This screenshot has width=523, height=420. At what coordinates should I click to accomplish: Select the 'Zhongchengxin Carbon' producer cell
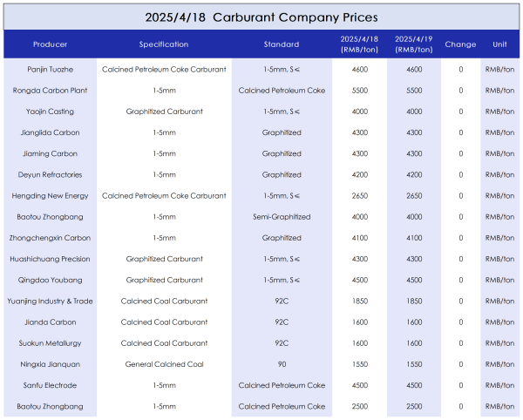50,238
